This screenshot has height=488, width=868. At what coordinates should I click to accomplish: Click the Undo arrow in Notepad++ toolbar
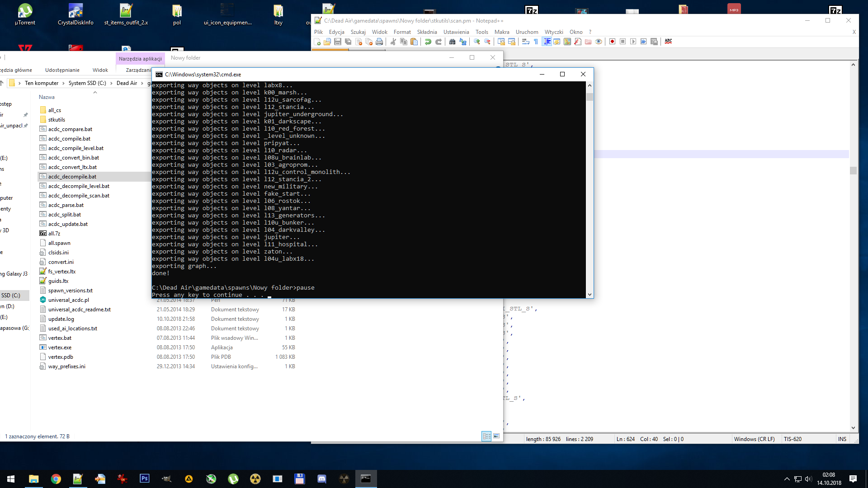[x=428, y=42]
